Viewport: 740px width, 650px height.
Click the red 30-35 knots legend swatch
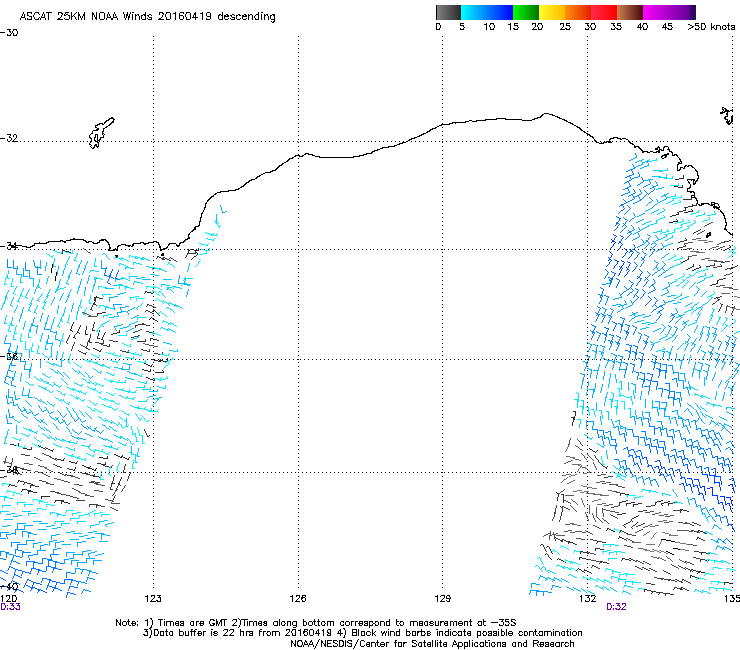604,12
